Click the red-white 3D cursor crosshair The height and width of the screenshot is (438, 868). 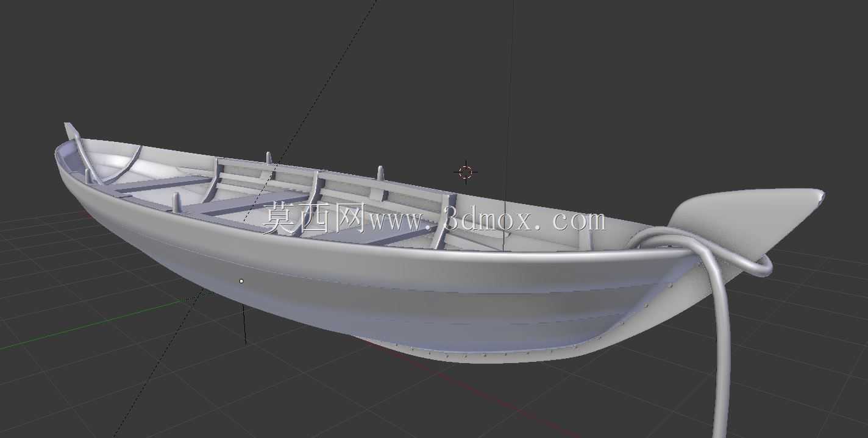466,172
